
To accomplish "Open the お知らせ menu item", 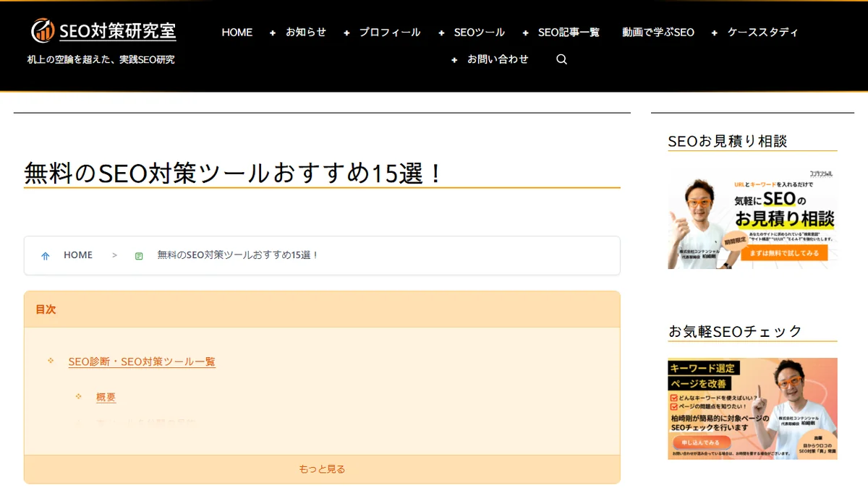I will [306, 32].
